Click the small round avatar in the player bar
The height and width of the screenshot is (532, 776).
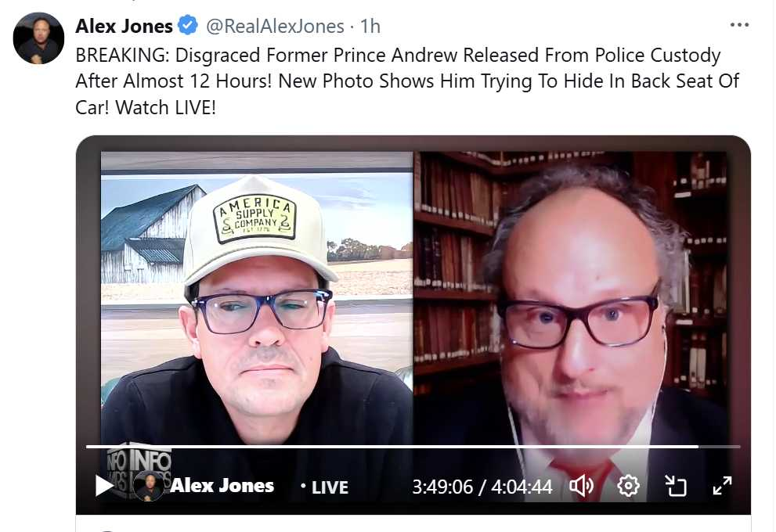(x=149, y=486)
